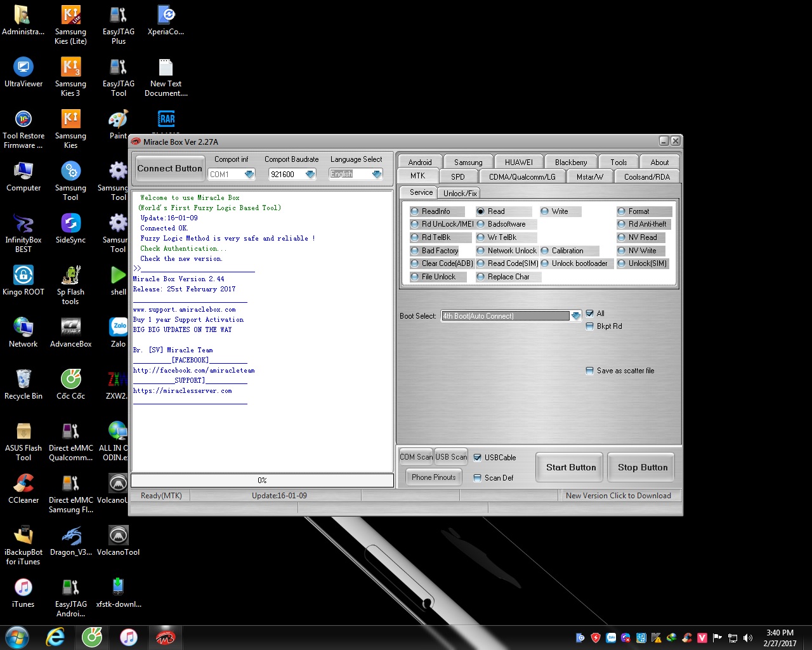
Task: Open Cốc Cốc browser desktop icon
Action: [70, 384]
